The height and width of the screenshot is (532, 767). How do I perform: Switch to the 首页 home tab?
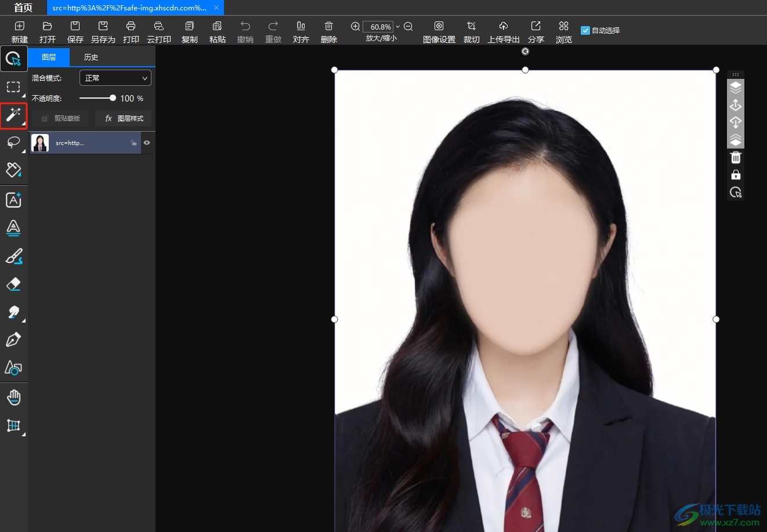click(x=23, y=8)
